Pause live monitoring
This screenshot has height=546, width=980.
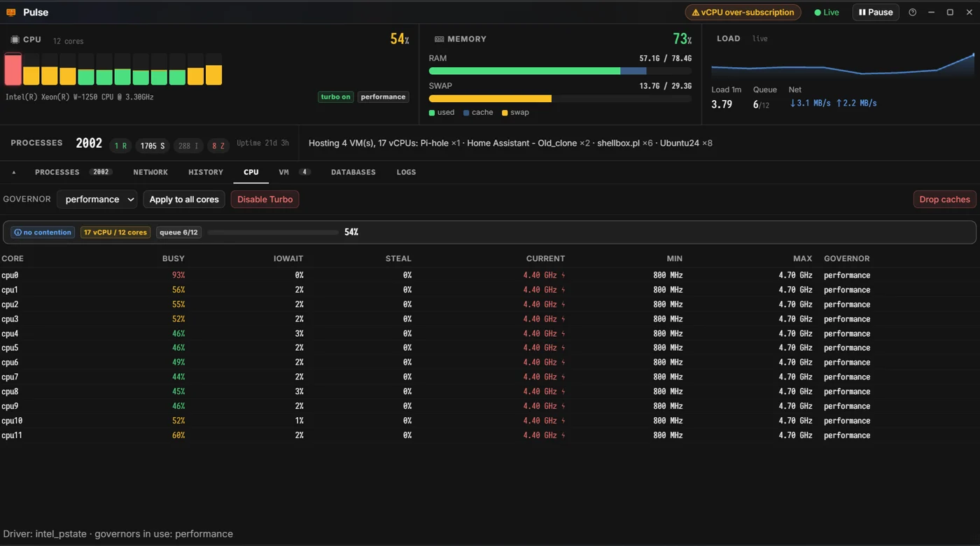876,13
